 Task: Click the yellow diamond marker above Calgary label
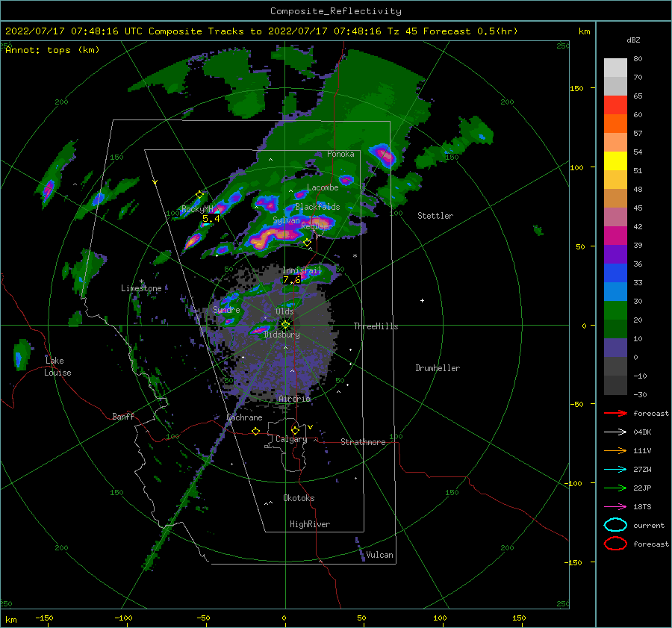point(295,430)
